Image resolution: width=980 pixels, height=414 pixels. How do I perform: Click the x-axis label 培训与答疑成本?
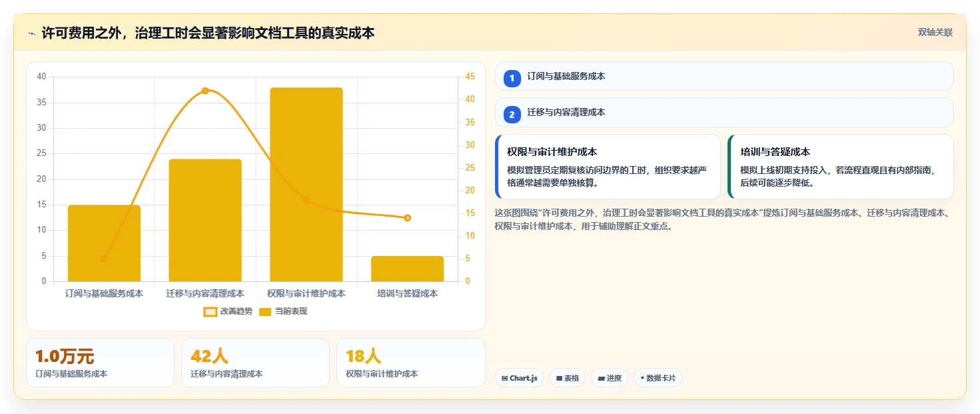click(x=408, y=293)
